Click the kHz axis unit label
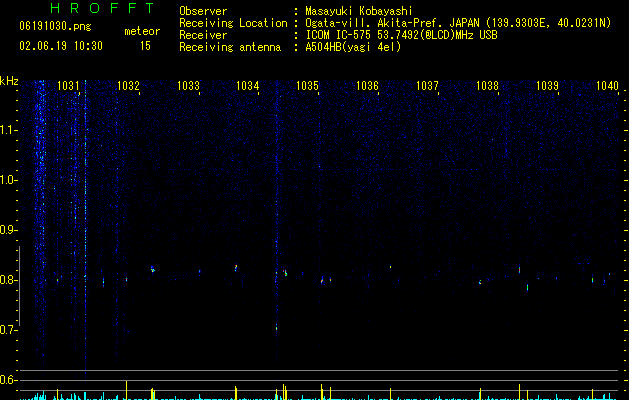Image resolution: width=629 pixels, height=400 pixels. (x=9, y=81)
